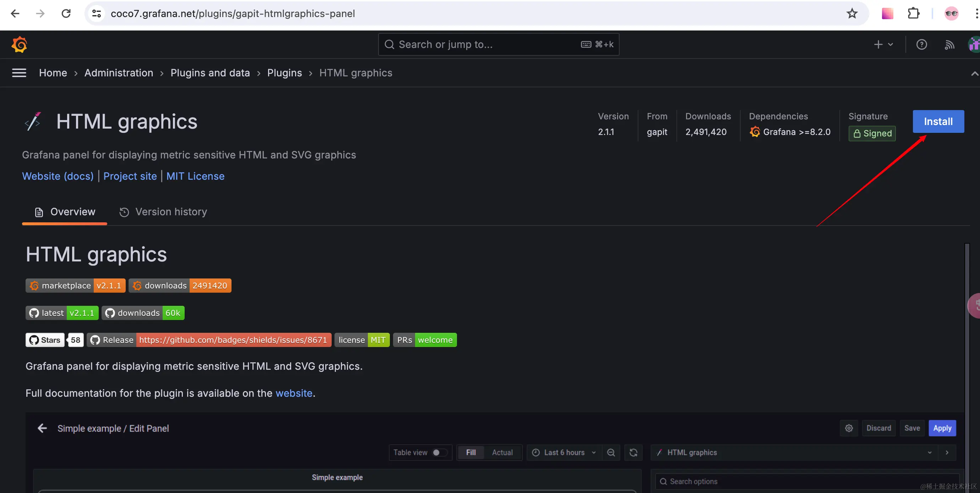
Task: Open dashboard settings gear icon
Action: pos(849,428)
